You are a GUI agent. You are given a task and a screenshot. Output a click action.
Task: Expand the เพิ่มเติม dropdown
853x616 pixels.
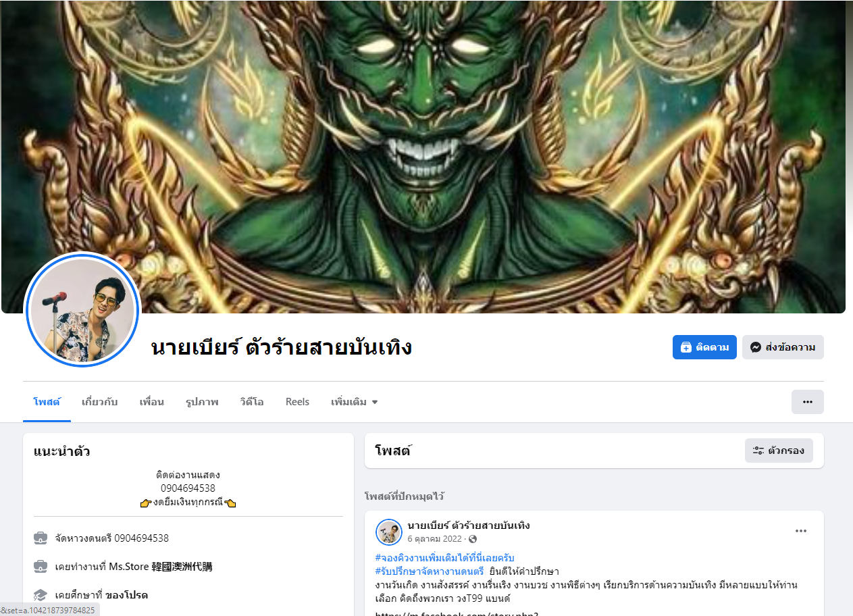(x=354, y=402)
